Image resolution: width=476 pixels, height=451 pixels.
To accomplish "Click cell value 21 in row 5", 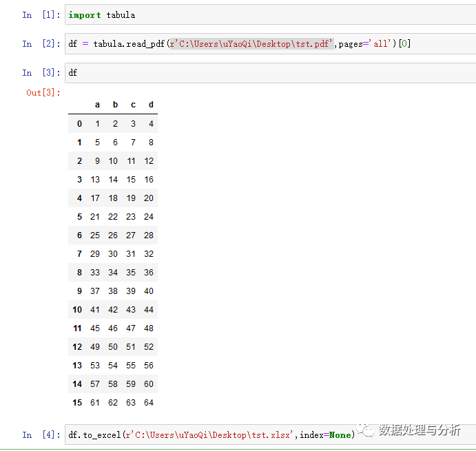I will (x=95, y=217).
